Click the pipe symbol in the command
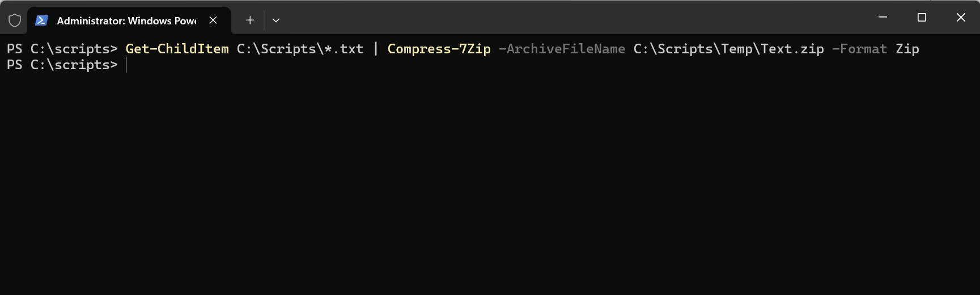 (375, 49)
